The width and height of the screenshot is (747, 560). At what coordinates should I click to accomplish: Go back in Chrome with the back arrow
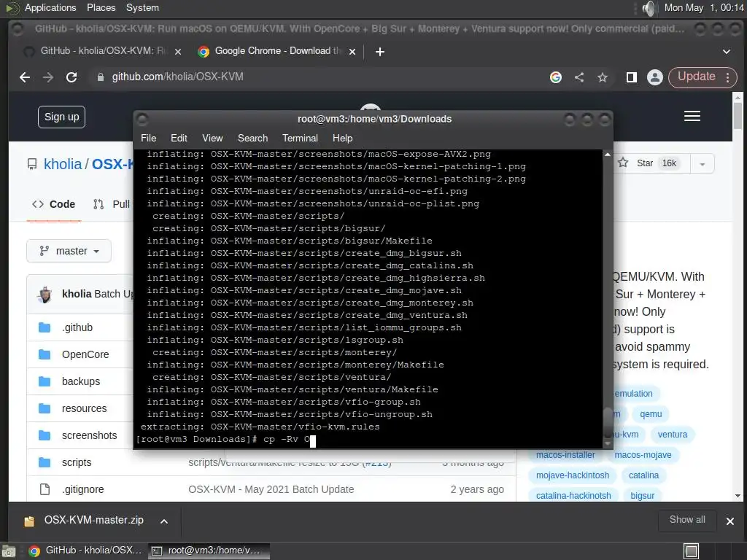[x=25, y=77]
